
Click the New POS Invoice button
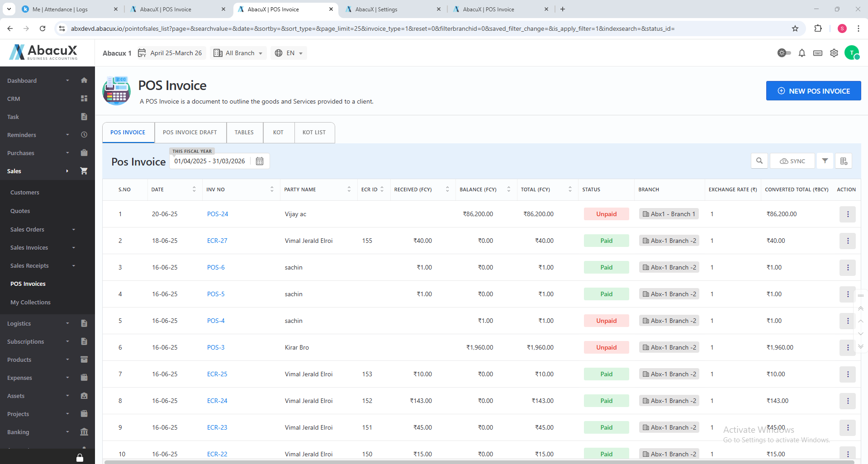click(x=813, y=91)
